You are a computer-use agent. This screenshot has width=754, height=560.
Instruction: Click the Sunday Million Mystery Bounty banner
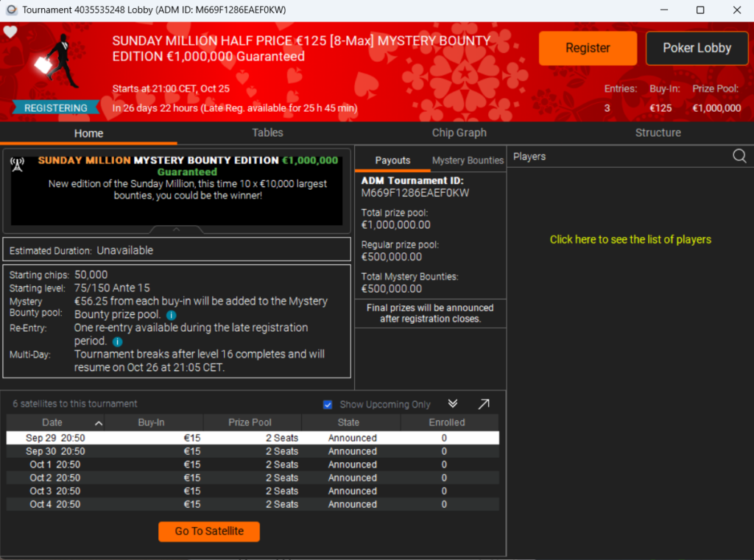click(x=177, y=191)
